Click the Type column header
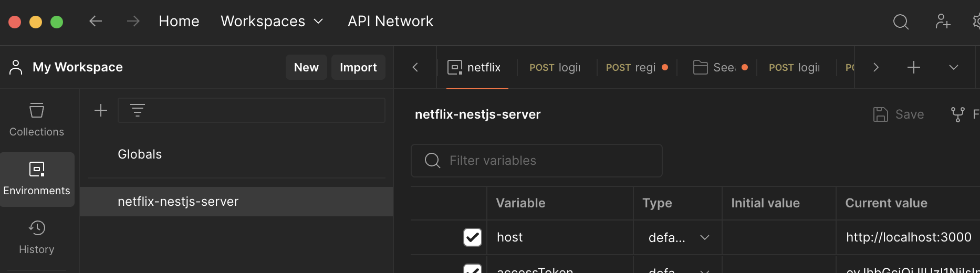The height and width of the screenshot is (273, 980). (x=657, y=203)
